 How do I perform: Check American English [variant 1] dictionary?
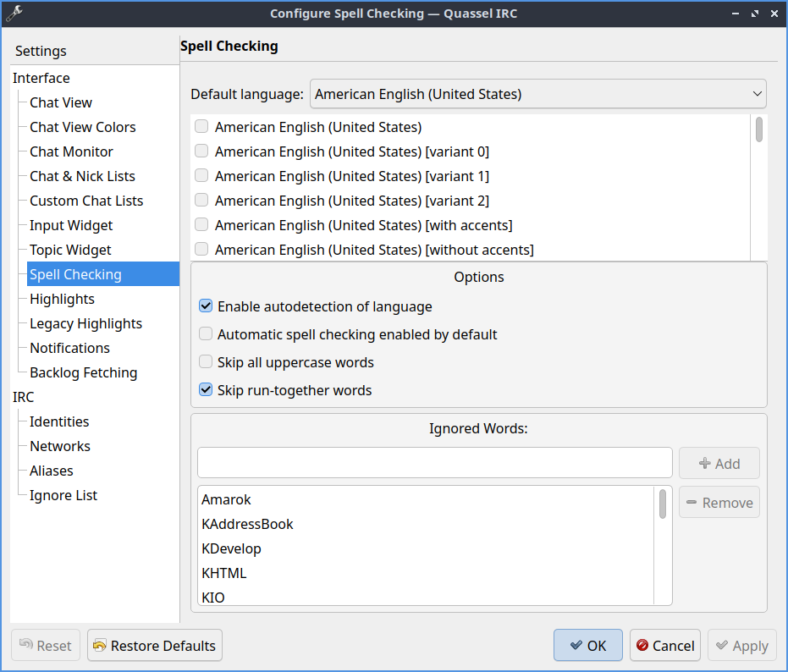click(201, 176)
